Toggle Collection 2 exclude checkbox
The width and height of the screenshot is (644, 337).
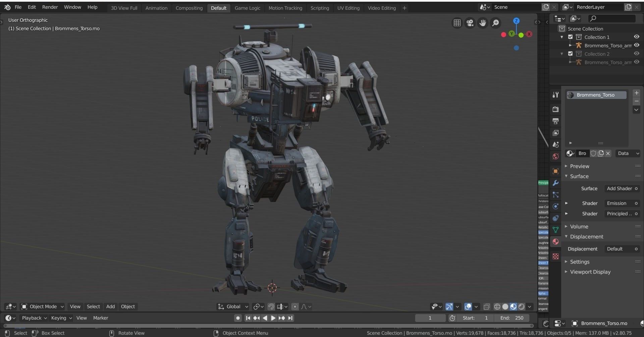coord(570,54)
